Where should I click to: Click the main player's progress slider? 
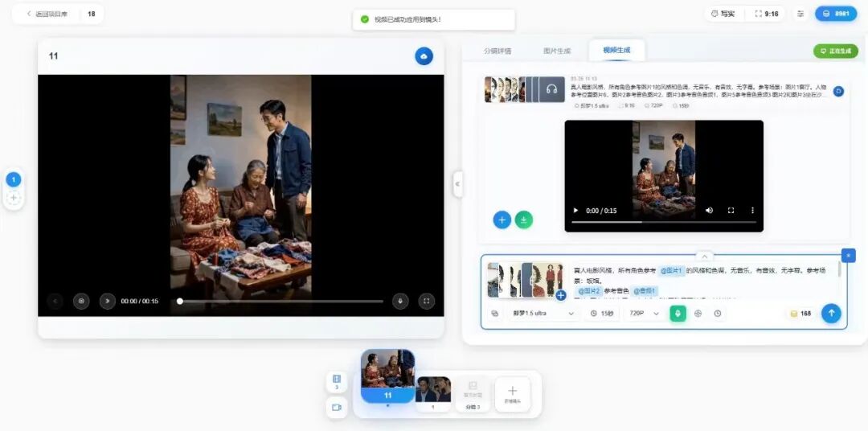280,302
